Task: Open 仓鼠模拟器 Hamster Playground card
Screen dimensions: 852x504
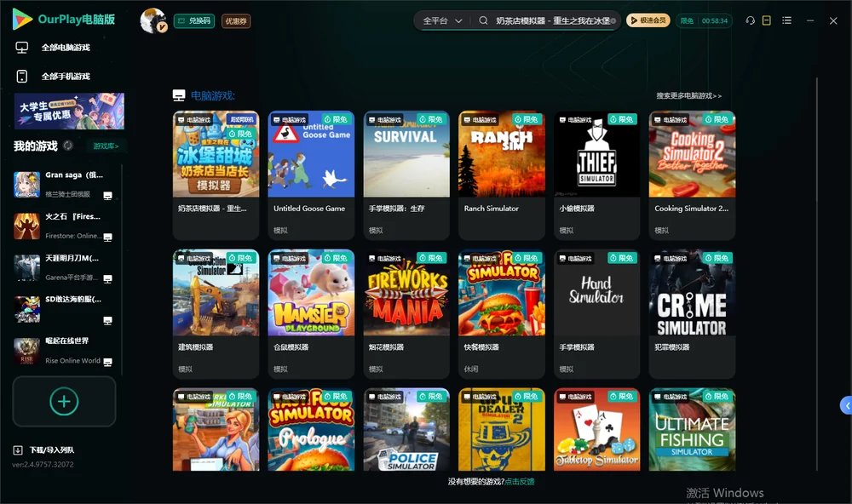Action: point(311,314)
